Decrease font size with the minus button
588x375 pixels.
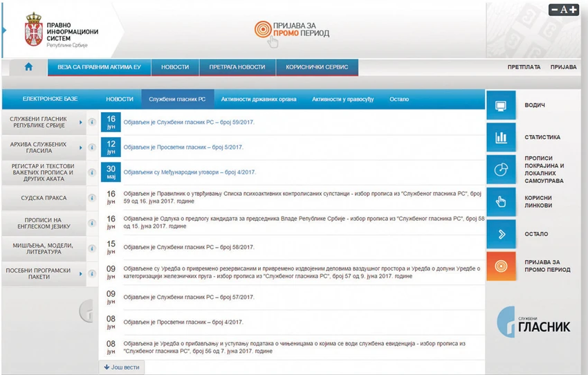point(555,10)
